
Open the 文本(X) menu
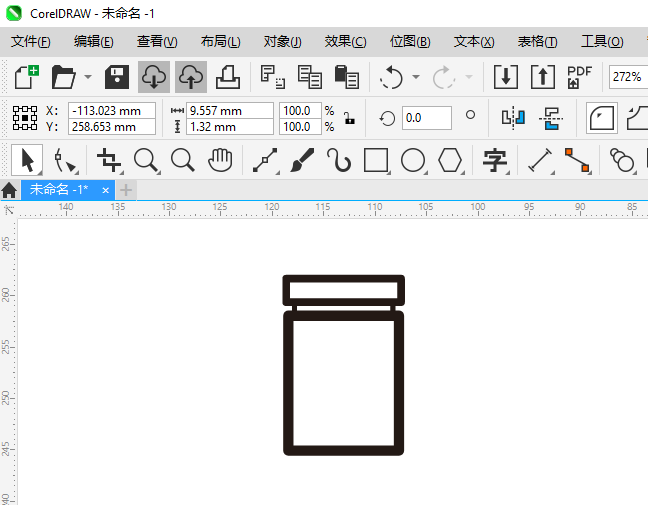(x=474, y=41)
